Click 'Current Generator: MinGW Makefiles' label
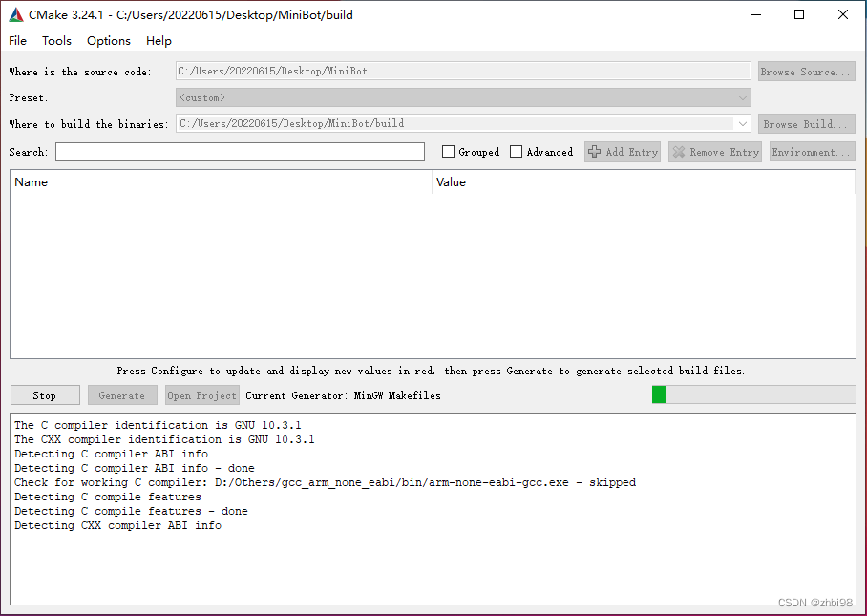This screenshot has width=867, height=616. click(x=343, y=395)
